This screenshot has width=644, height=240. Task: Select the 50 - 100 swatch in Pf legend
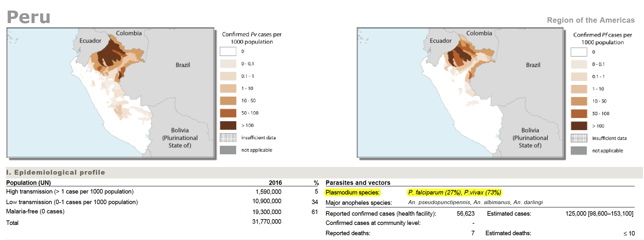(x=579, y=113)
